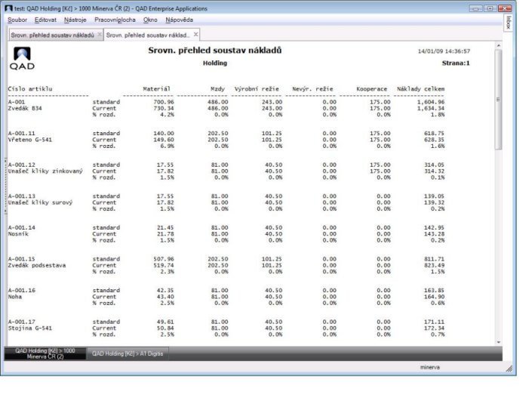Select item Unašeč kliky surový
Viewport: 532px width, 401px height.
click(41, 202)
